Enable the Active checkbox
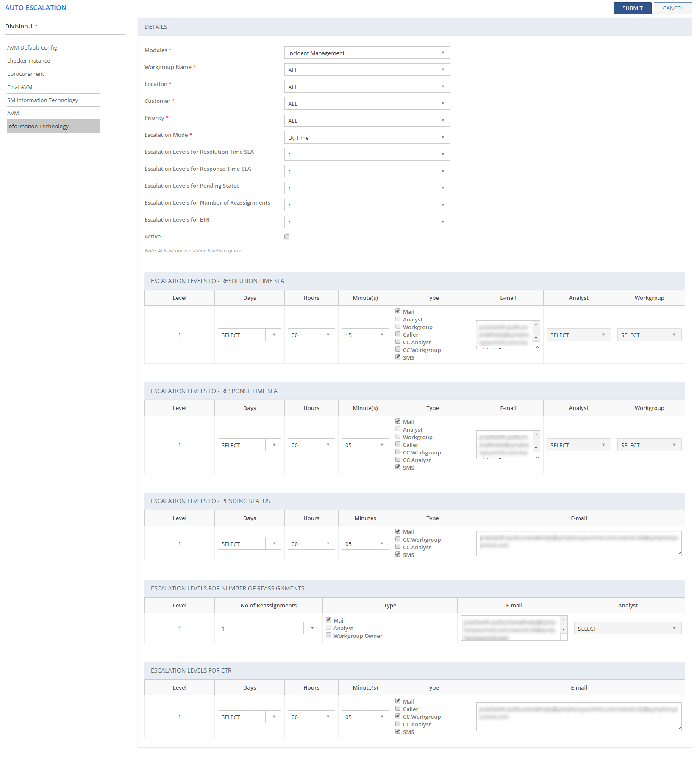 [x=287, y=237]
